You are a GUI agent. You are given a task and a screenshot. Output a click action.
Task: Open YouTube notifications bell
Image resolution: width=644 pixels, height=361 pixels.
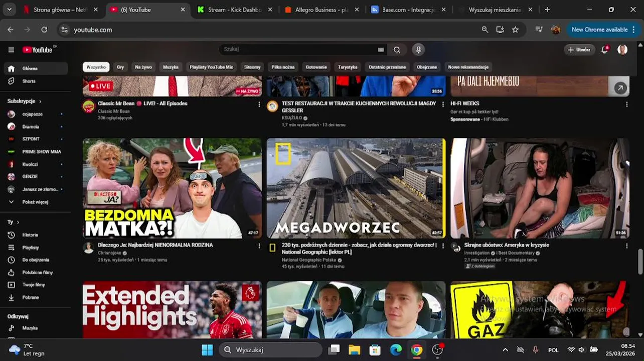click(605, 50)
